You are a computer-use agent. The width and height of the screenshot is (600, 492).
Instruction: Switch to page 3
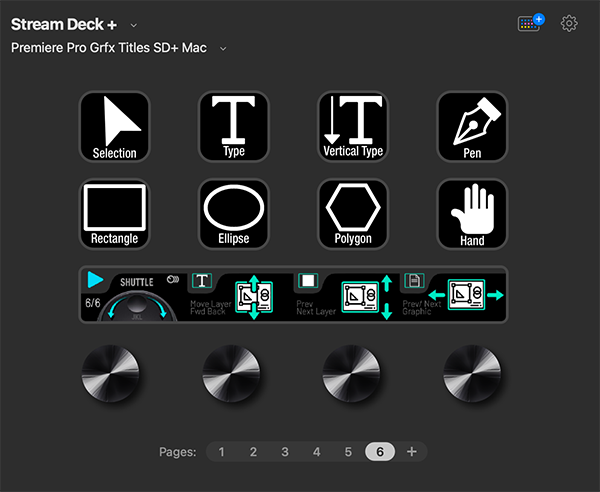[285, 452]
